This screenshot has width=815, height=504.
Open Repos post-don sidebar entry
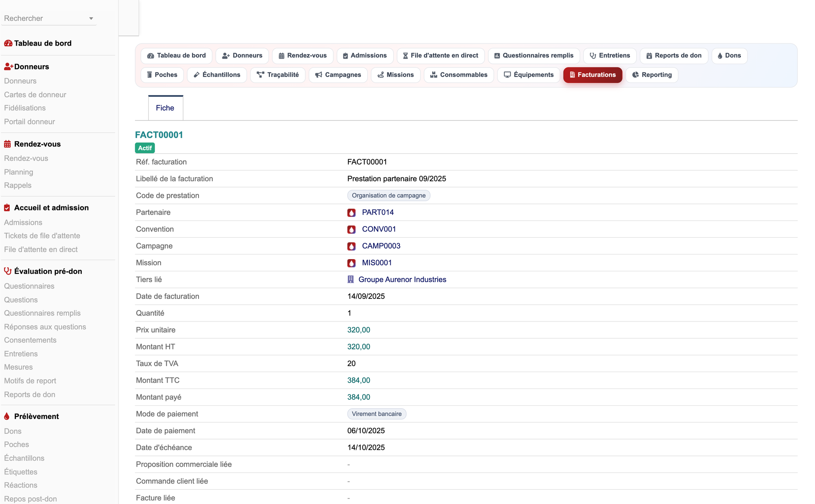[31, 499]
